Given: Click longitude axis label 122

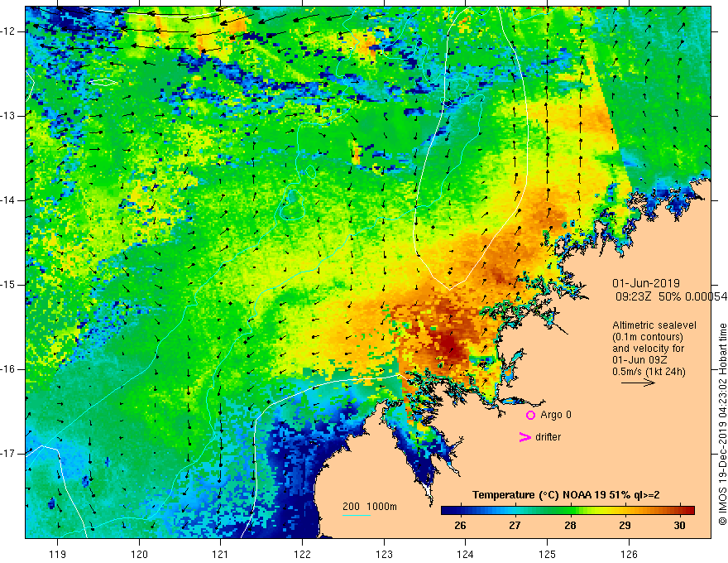Looking at the screenshot, I should [x=302, y=554].
